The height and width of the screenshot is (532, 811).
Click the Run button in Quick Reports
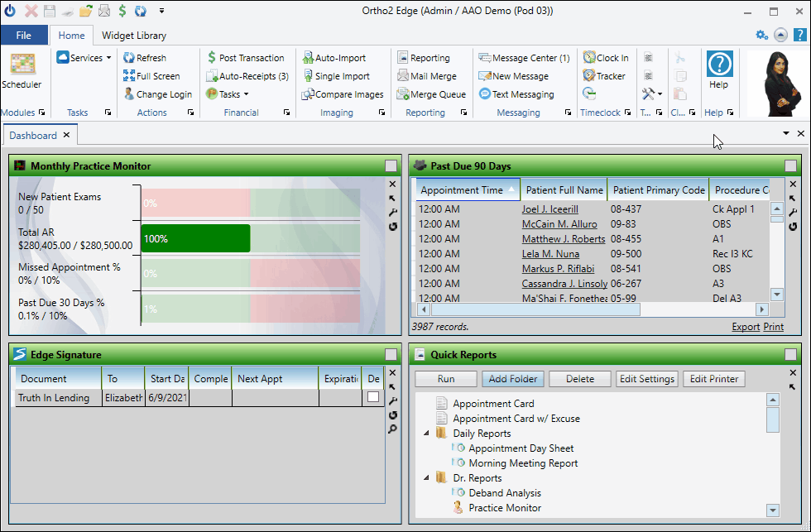[445, 379]
